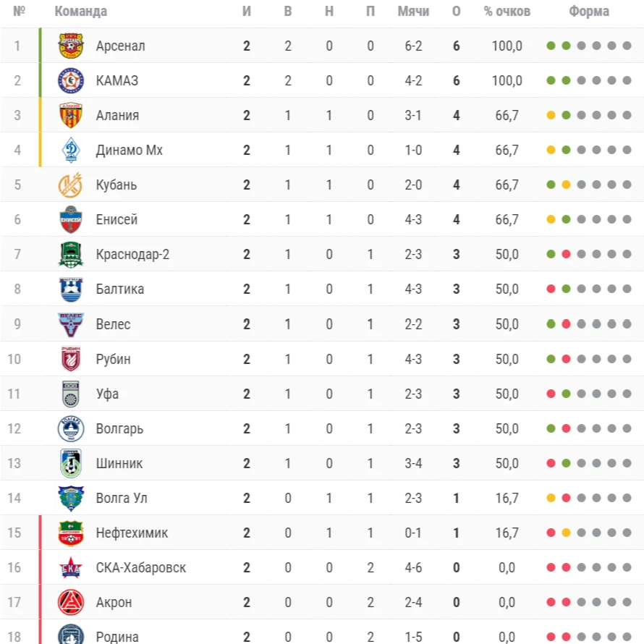Image resolution: width=644 pixels, height=644 pixels.
Task: Open the Кубань orange crest icon
Action: pos(71,185)
